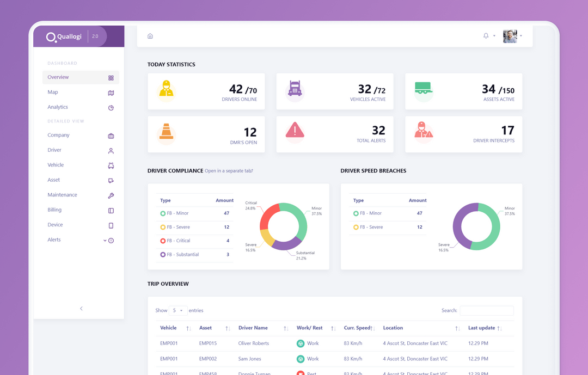Select the Maintenance wrench icon
The height and width of the screenshot is (375, 588).
(111, 195)
